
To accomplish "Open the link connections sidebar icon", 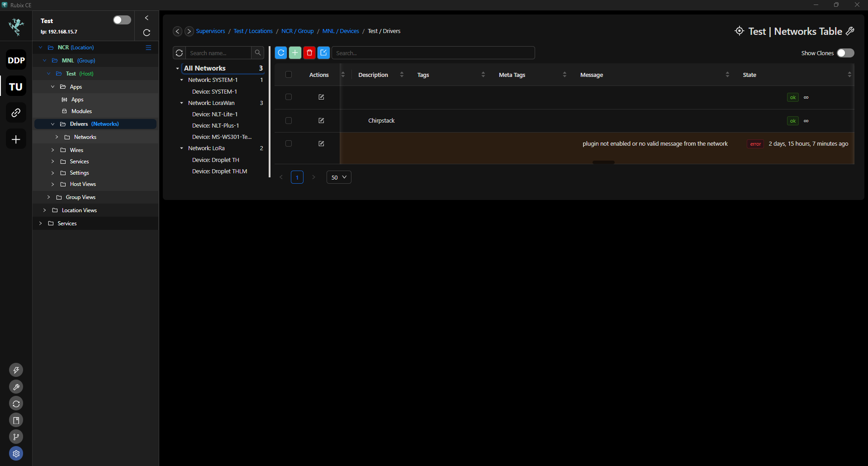I will point(16,113).
